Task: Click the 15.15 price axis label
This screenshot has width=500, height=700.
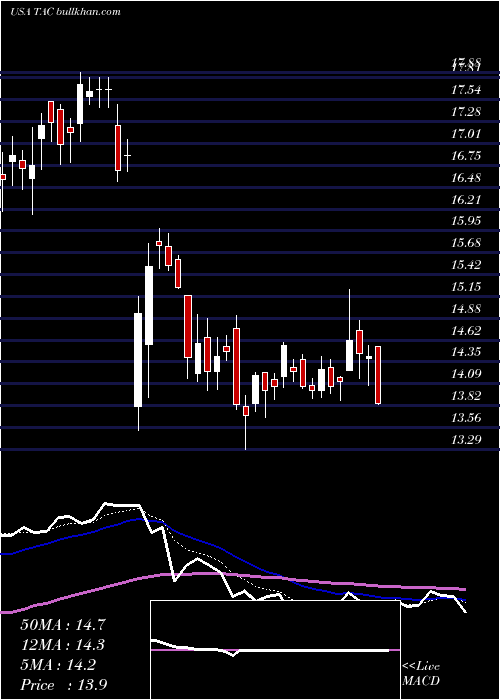Action: point(466,287)
